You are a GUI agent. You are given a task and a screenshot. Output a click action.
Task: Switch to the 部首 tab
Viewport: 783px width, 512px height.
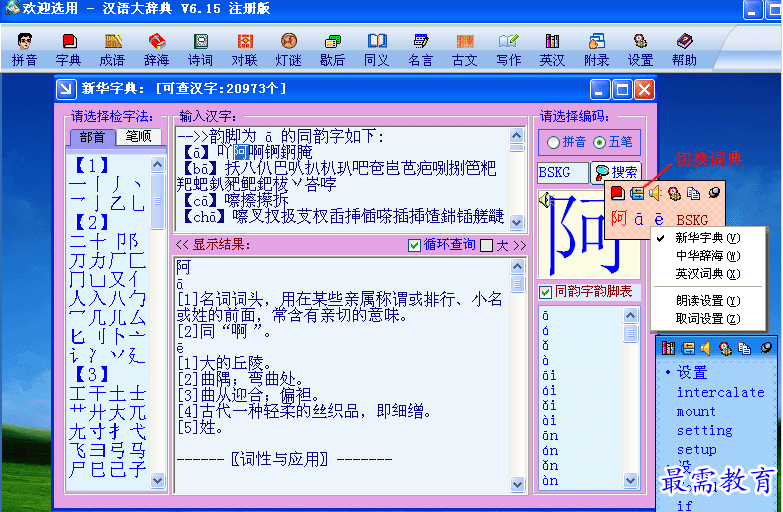92,137
